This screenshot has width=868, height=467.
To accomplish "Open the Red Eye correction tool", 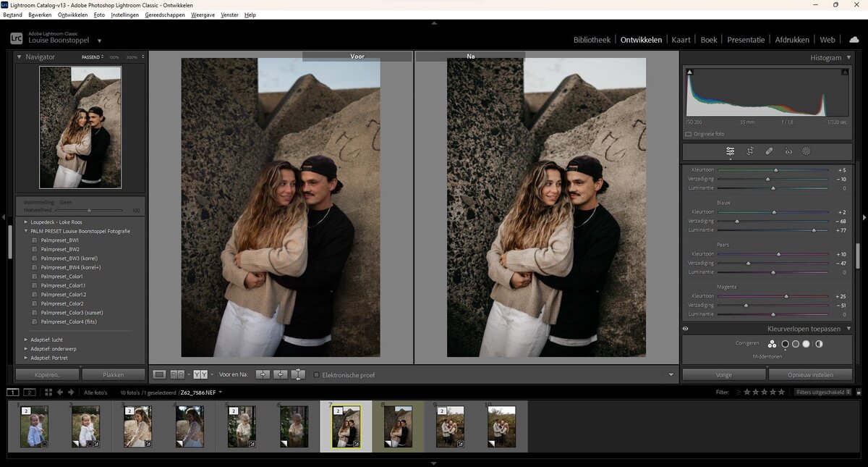I will click(788, 151).
